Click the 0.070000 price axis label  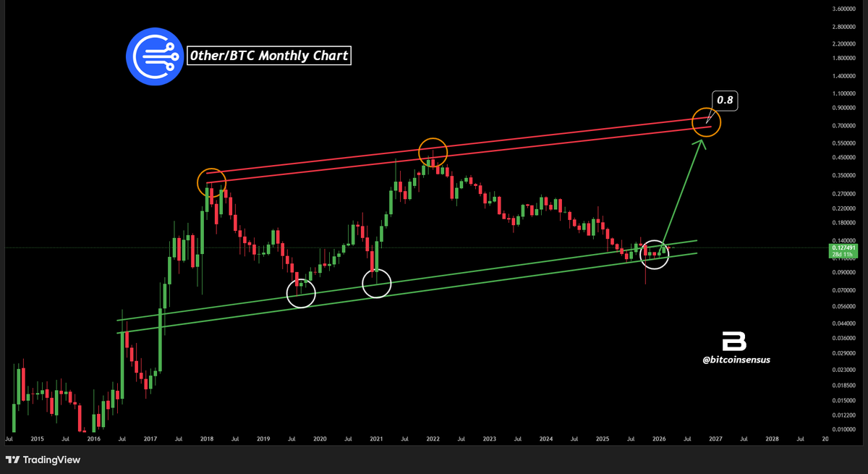(846, 291)
